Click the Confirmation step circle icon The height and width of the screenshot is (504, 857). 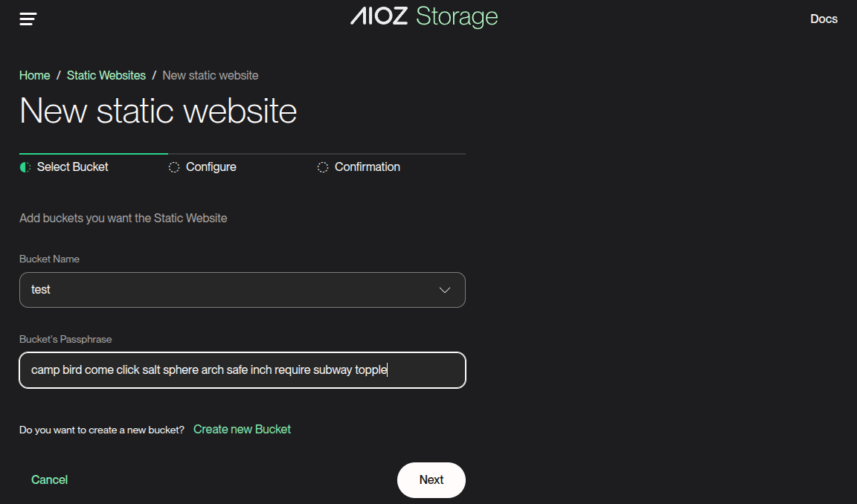323,167
